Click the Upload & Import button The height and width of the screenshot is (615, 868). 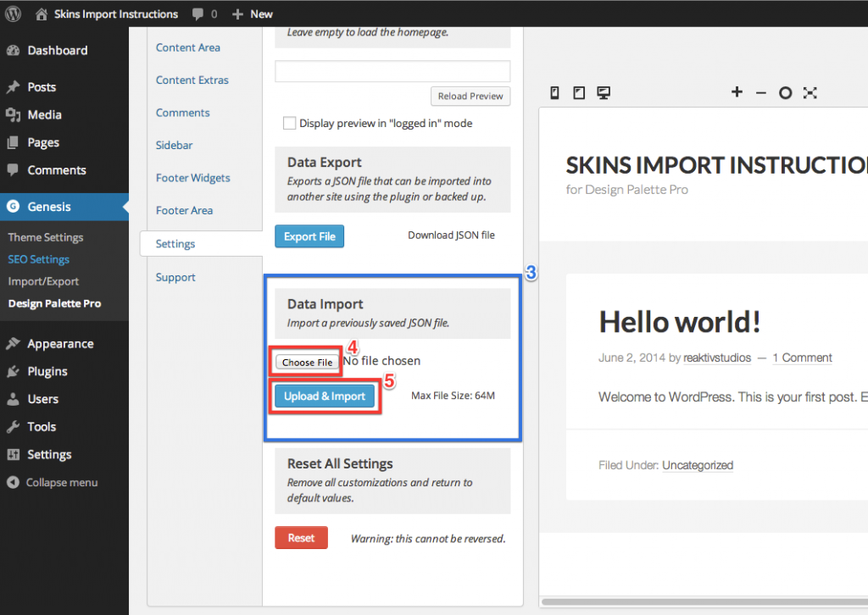click(x=325, y=396)
